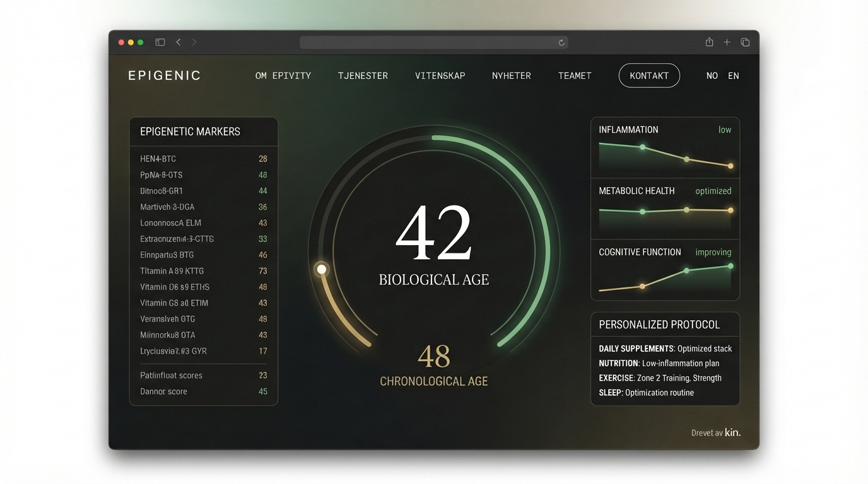Open the TEAMET menu item

[575, 76]
